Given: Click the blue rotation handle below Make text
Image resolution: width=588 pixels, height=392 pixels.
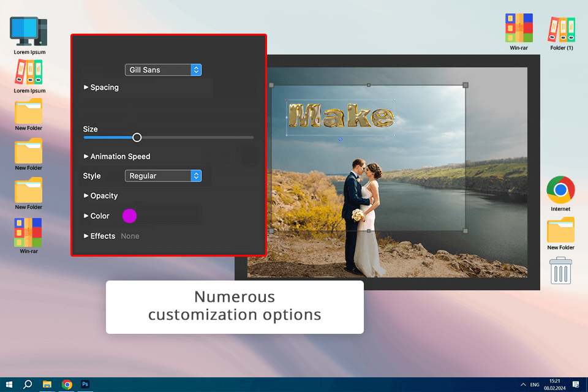Looking at the screenshot, I should pos(341,139).
